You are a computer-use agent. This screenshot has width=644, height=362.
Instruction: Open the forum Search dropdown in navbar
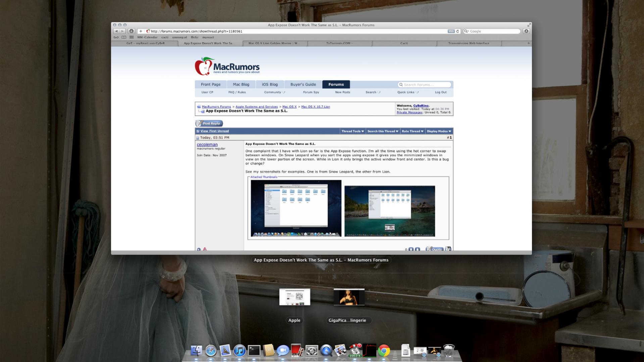click(x=373, y=92)
